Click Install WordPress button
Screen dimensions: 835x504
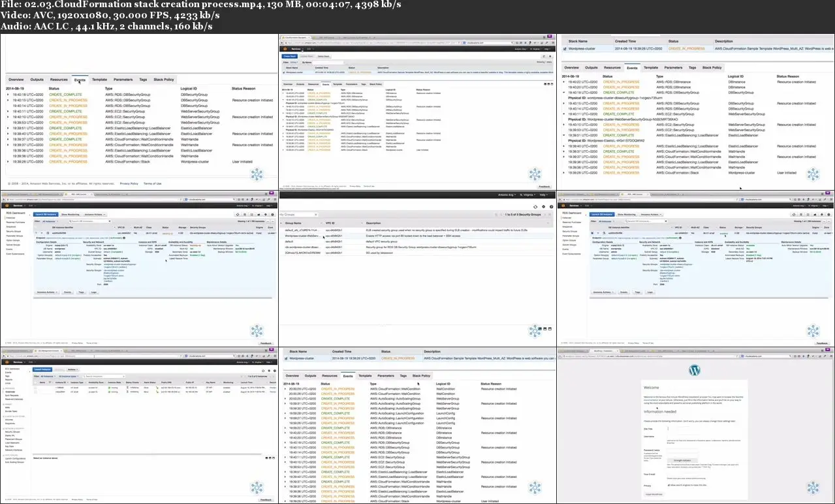[654, 494]
